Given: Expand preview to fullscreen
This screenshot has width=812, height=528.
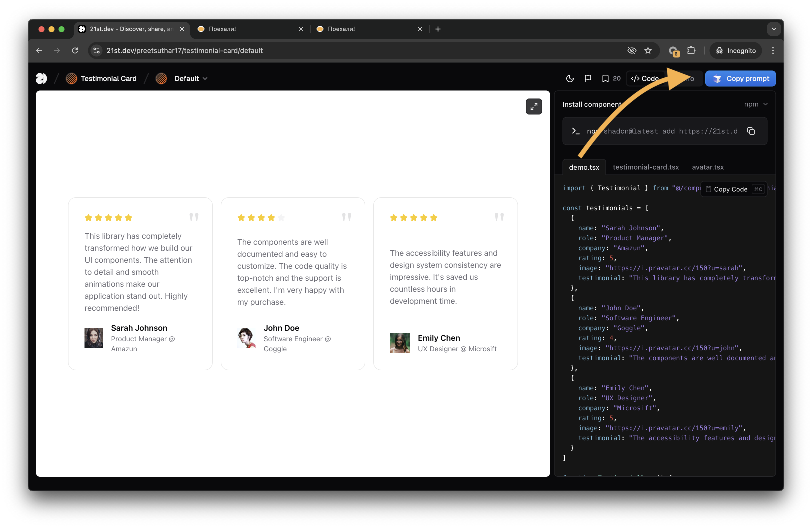Looking at the screenshot, I should coord(533,107).
